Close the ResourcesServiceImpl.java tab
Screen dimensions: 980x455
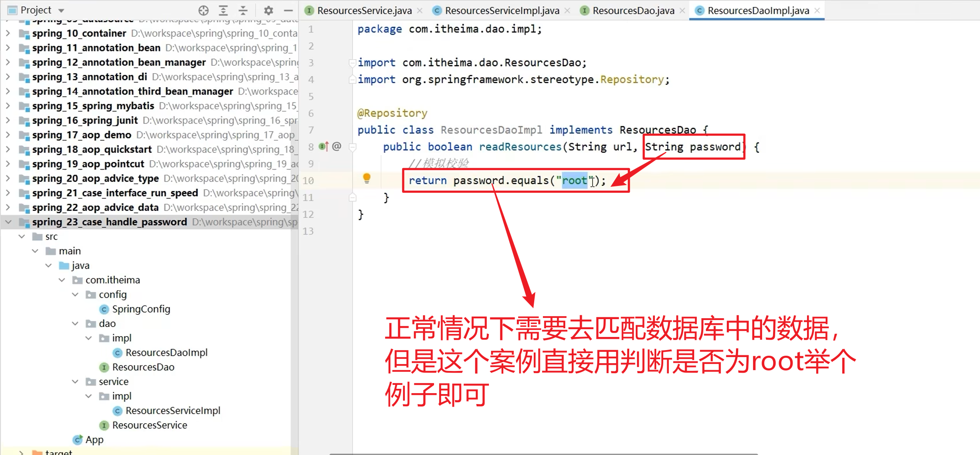pyautogui.click(x=567, y=10)
